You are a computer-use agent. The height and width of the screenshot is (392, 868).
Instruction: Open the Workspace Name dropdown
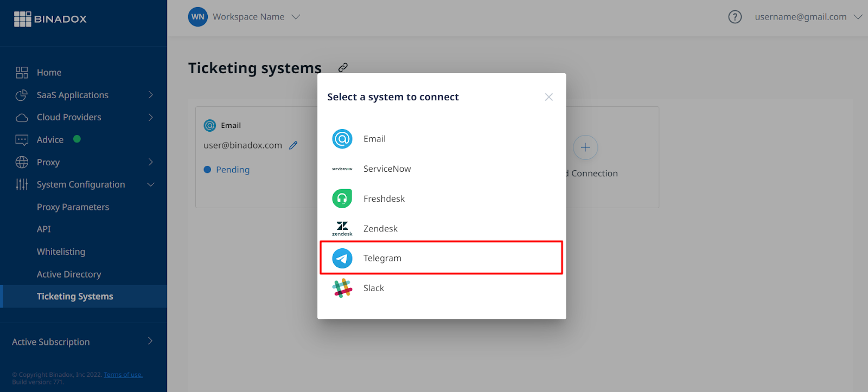(x=256, y=17)
